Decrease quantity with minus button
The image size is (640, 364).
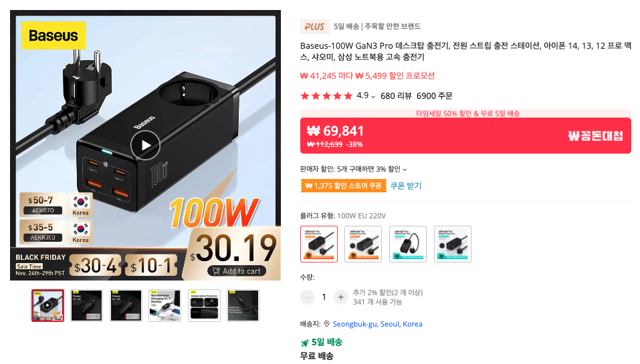coord(308,297)
